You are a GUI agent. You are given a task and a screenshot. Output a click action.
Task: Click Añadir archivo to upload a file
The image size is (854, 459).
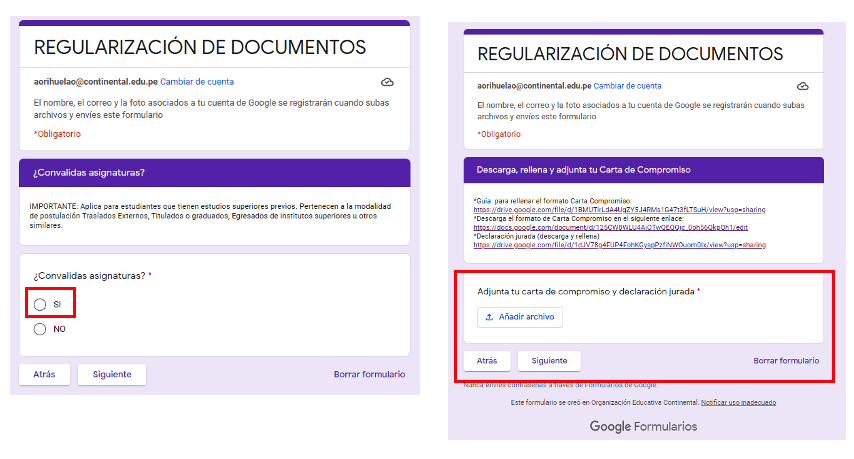point(520,317)
